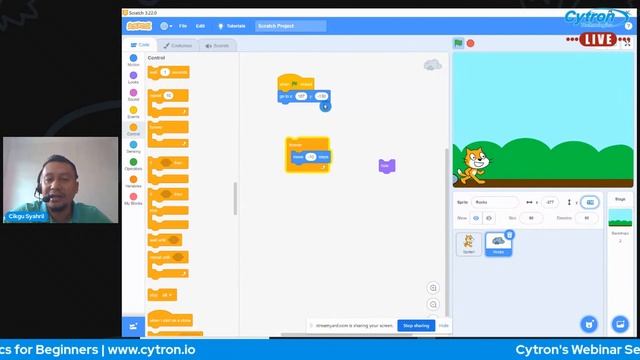Click Hide on the sharing notification
640x360 pixels.
[444, 326]
